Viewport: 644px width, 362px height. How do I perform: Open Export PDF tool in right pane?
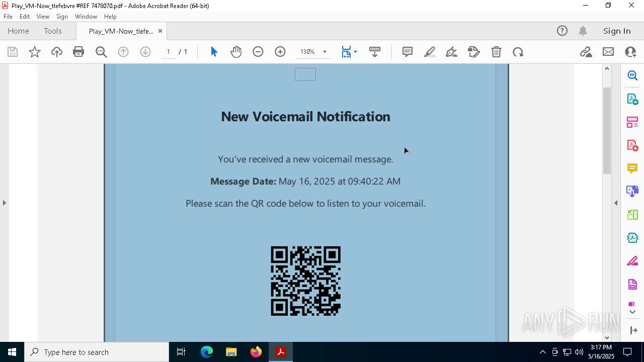tap(632, 99)
